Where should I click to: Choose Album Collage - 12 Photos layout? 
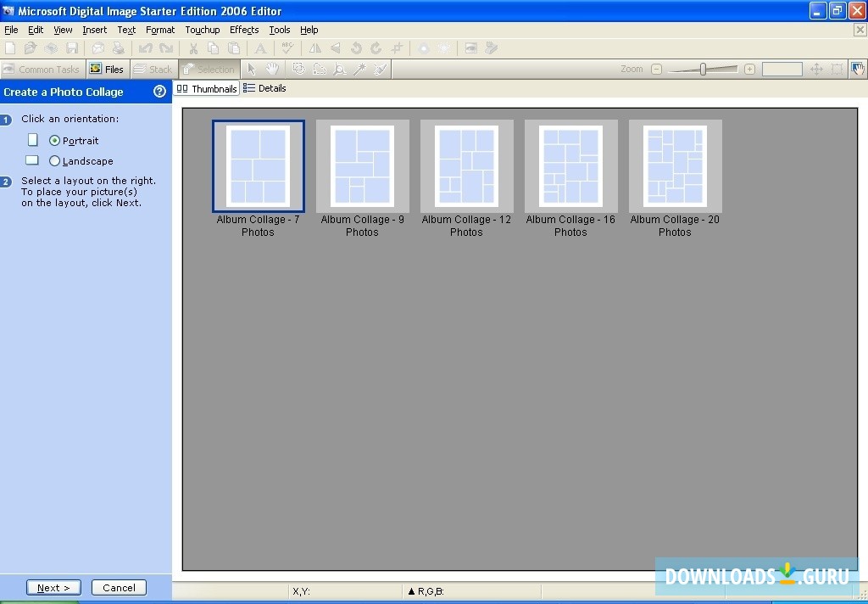466,178
